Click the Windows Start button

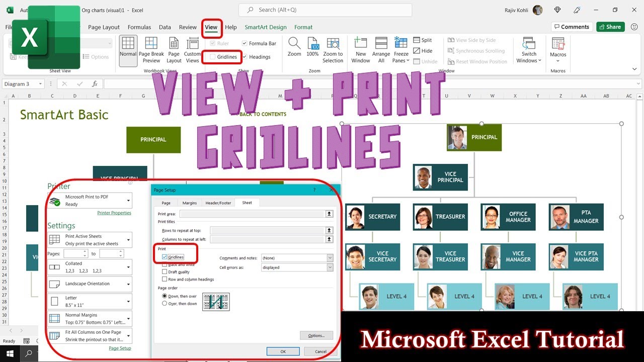[10, 353]
